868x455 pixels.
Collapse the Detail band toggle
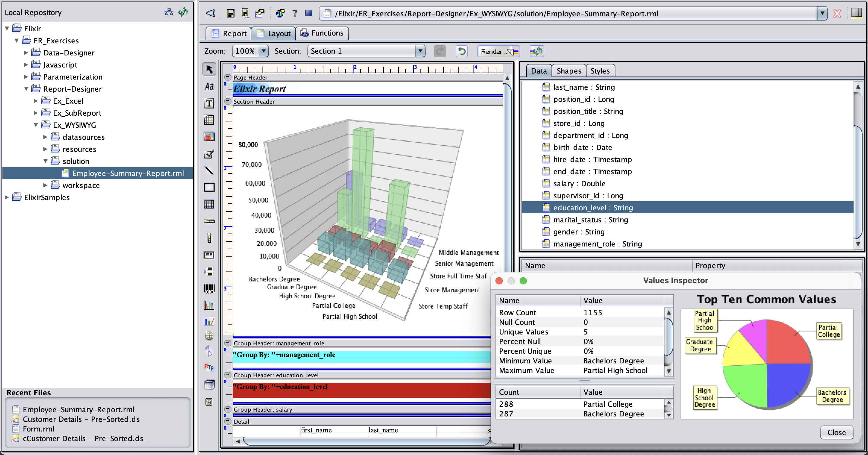point(228,421)
